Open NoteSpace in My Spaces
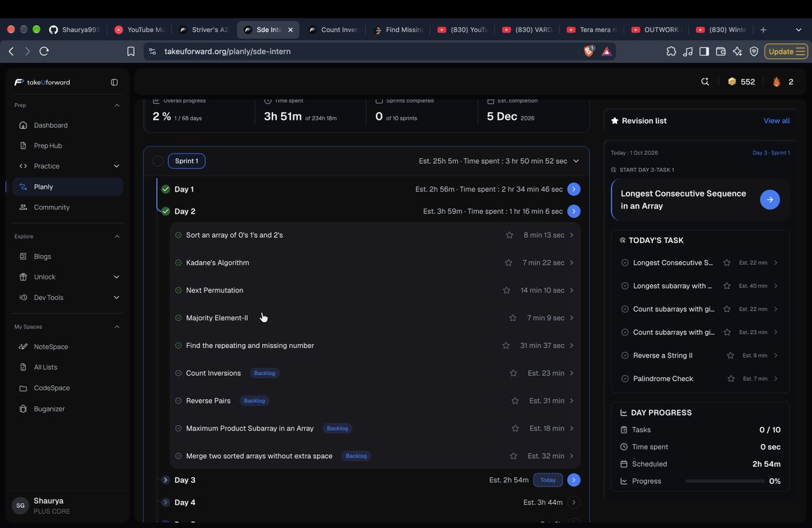Screen dimensions: 812x528 coord(67,347)
